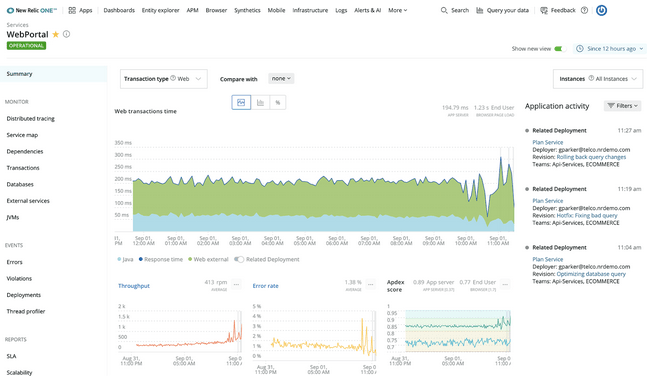647x387 pixels.
Task: Open Service map
Action: (x=22, y=135)
